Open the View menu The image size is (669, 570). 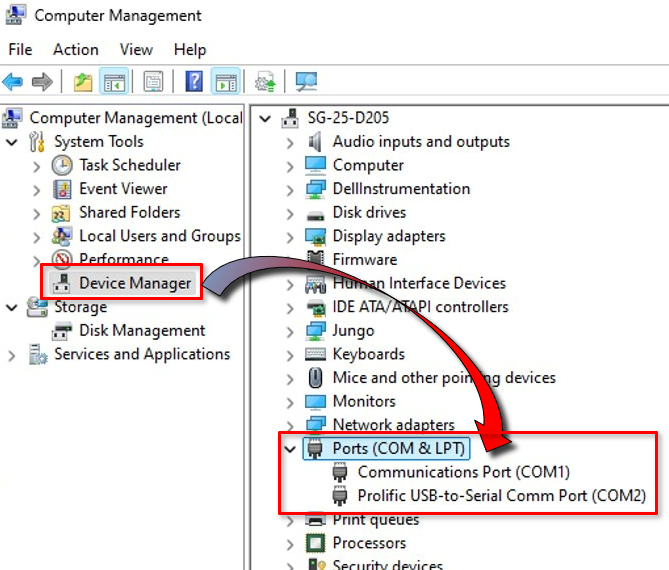(x=136, y=49)
